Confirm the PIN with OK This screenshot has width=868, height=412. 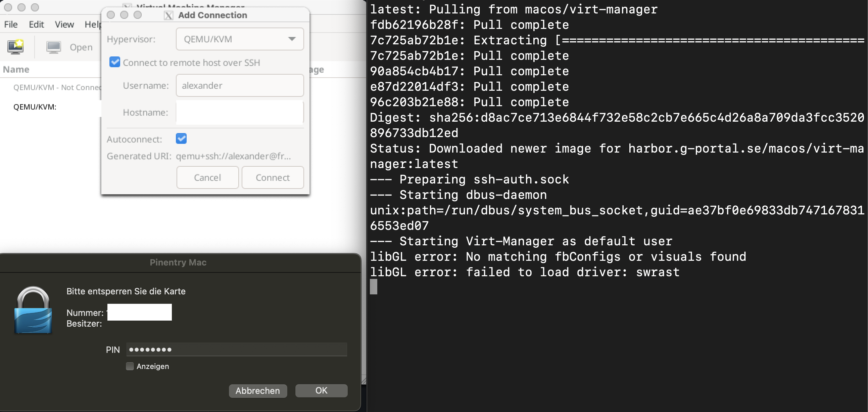click(x=321, y=390)
